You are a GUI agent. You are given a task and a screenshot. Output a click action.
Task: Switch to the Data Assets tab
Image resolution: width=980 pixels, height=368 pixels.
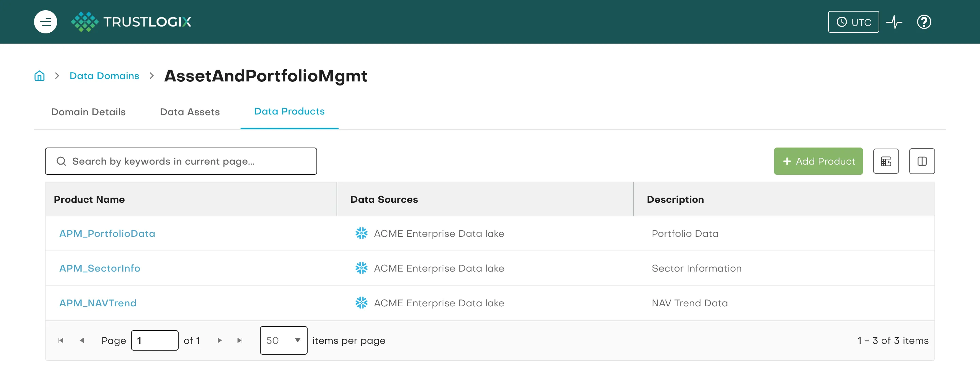pyautogui.click(x=190, y=112)
